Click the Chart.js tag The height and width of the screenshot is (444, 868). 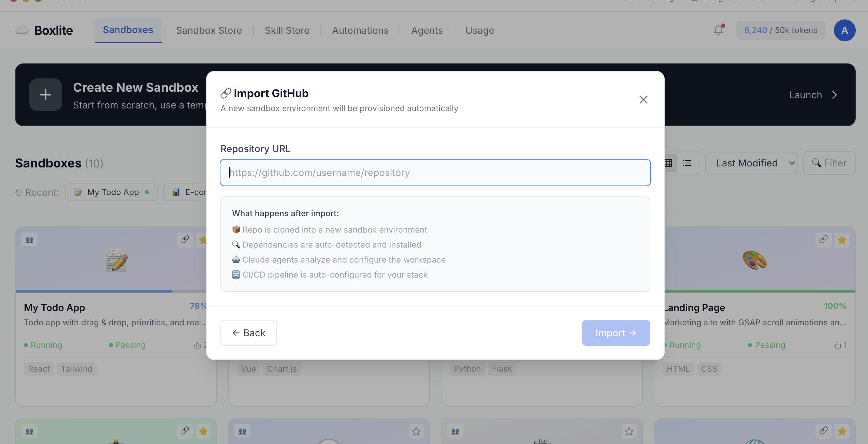(x=282, y=369)
